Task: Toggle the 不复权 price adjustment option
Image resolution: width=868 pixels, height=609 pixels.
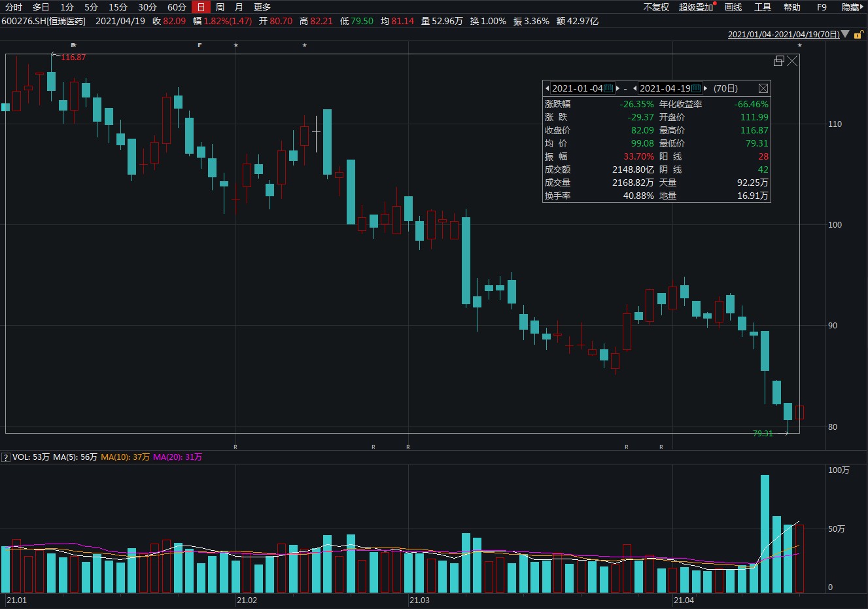Action: click(x=656, y=7)
